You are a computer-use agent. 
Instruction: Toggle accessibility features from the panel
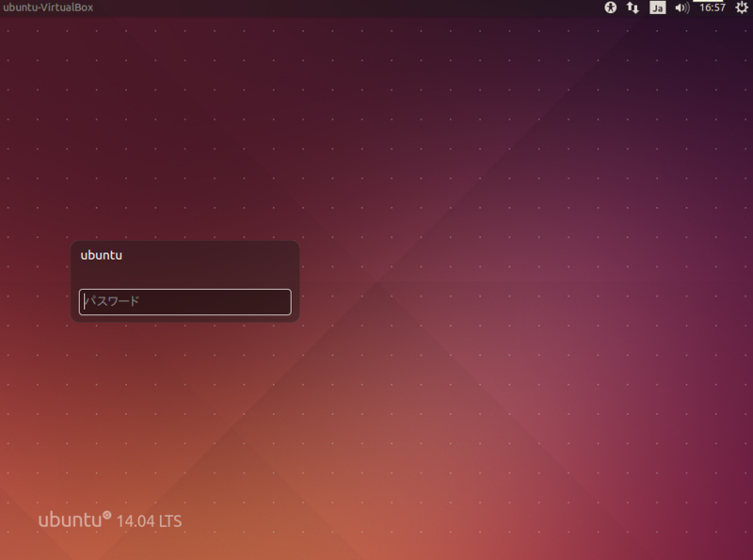coord(610,9)
